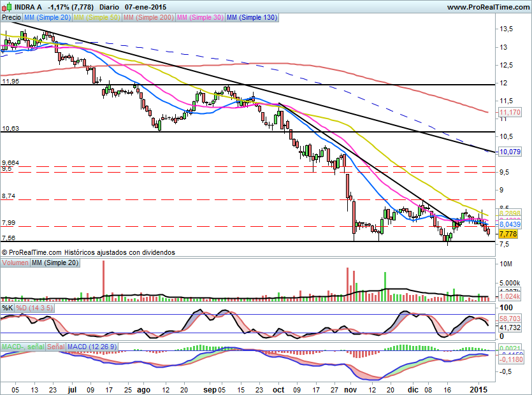Select the Precio indicator label
The image size is (532, 395).
pyautogui.click(x=11, y=17)
